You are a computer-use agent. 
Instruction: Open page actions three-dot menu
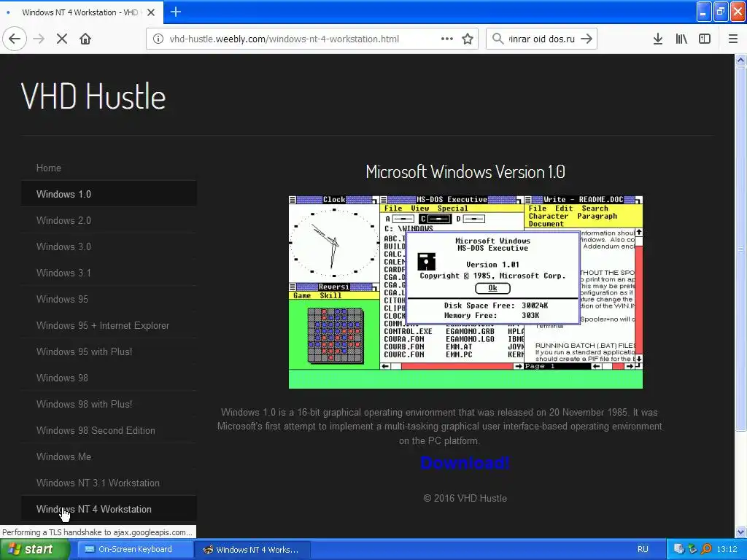447,39
